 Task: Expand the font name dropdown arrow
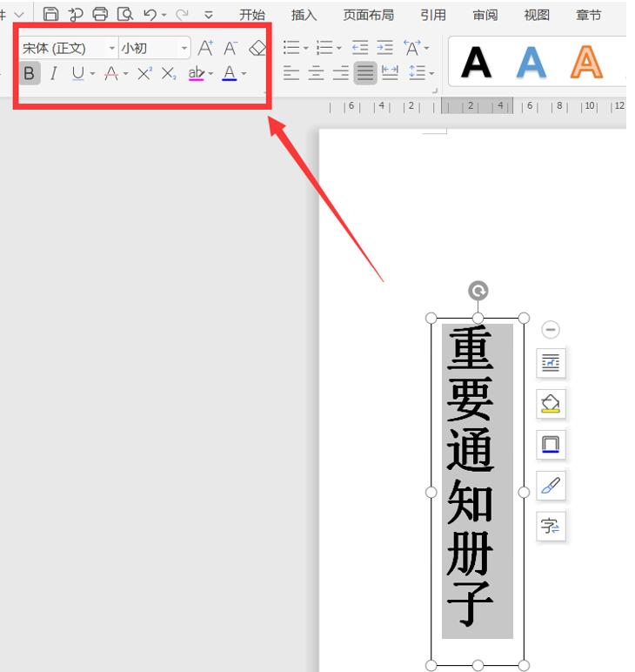(111, 48)
